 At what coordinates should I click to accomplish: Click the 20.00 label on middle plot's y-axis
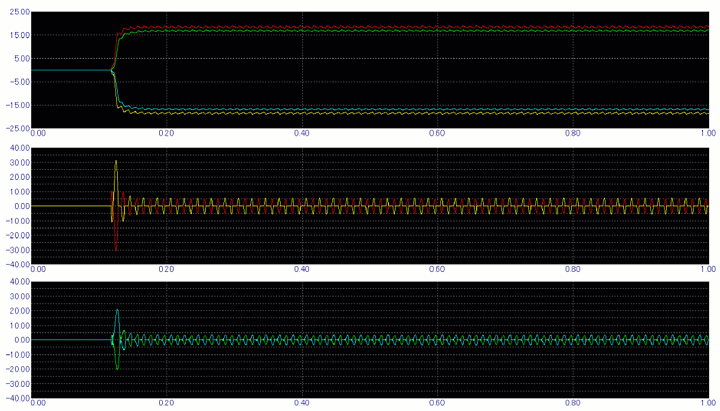[x=19, y=177]
